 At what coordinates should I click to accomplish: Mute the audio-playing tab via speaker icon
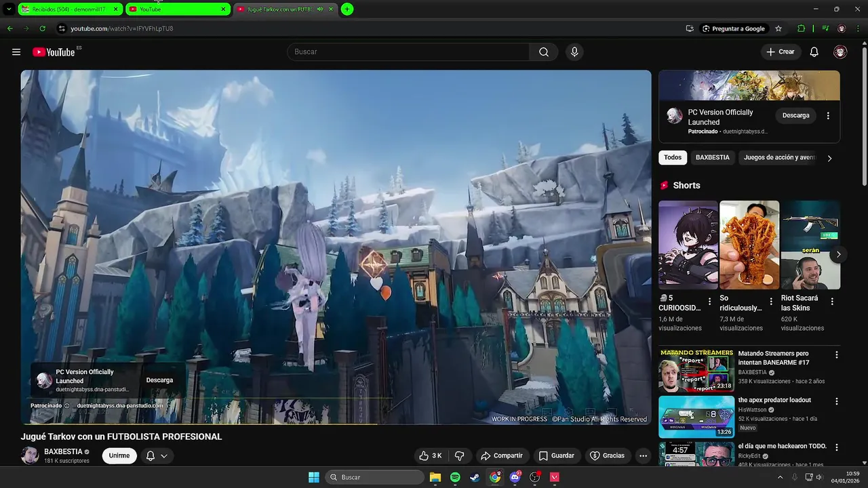coord(320,9)
